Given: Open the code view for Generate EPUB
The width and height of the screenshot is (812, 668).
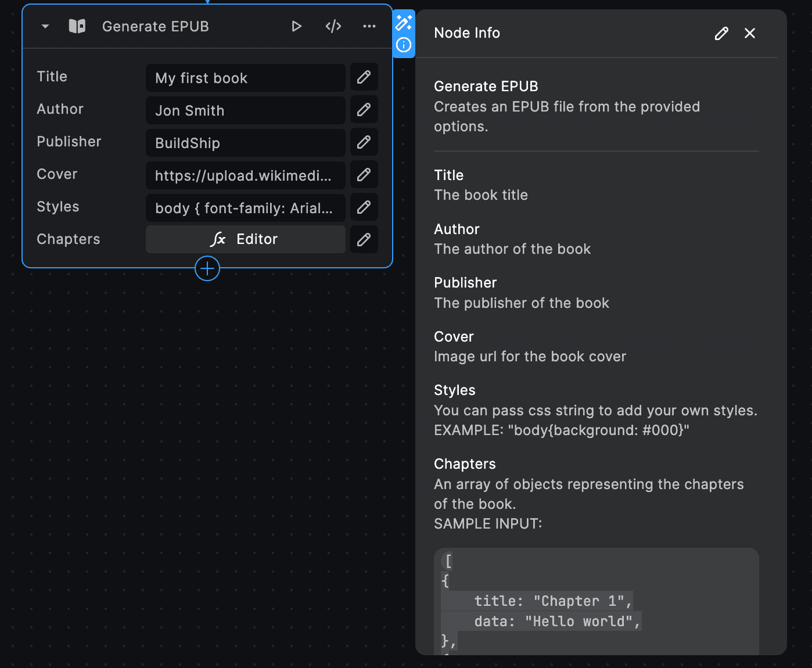Looking at the screenshot, I should [333, 26].
